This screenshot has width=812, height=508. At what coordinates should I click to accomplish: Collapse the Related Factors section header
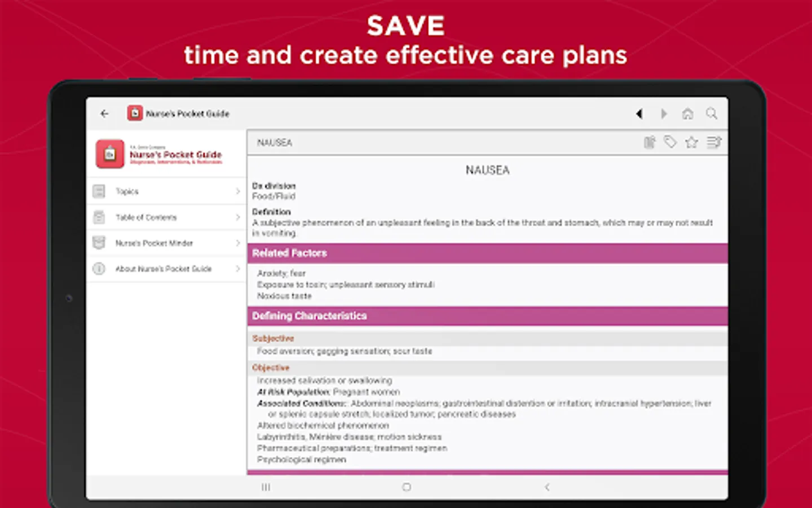click(x=488, y=253)
